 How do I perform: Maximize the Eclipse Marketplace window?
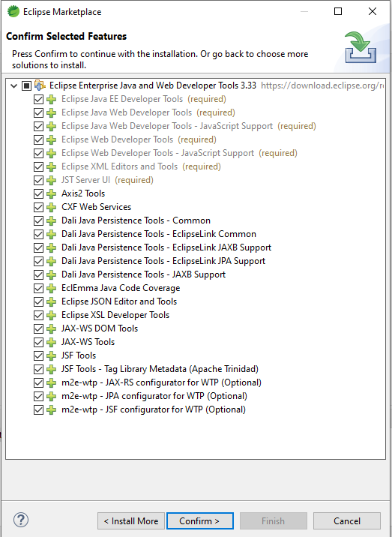click(x=338, y=11)
